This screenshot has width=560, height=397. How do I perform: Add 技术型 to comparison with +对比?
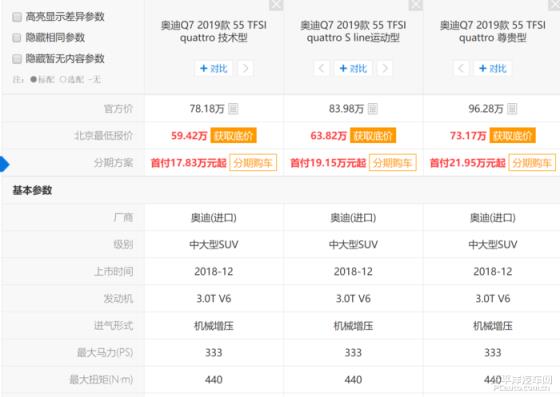click(214, 68)
